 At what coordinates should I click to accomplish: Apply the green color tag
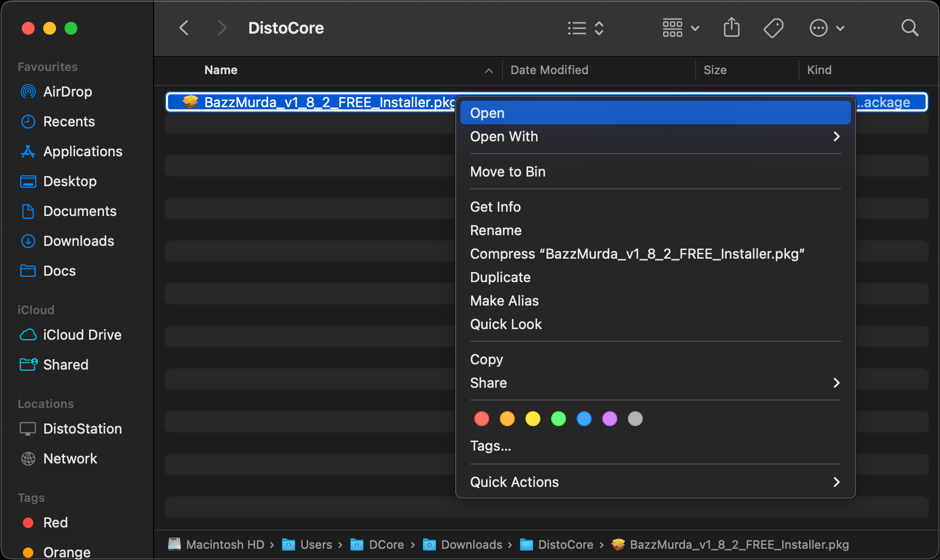559,419
